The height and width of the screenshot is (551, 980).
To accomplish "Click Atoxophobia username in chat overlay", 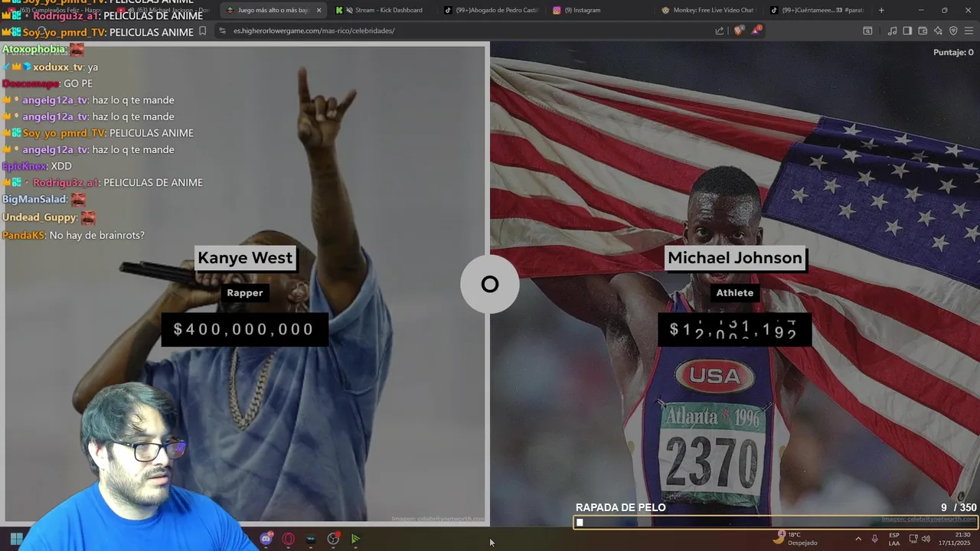I will click(x=34, y=50).
